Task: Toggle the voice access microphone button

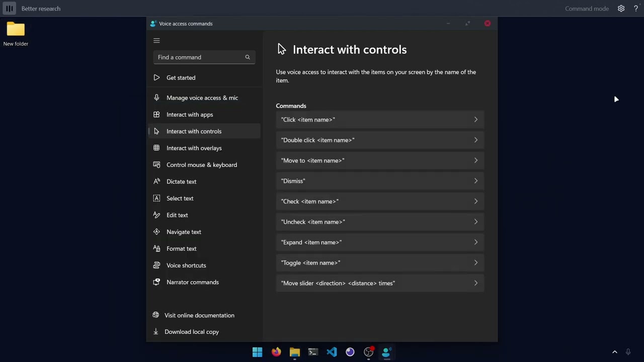Action: point(10,9)
